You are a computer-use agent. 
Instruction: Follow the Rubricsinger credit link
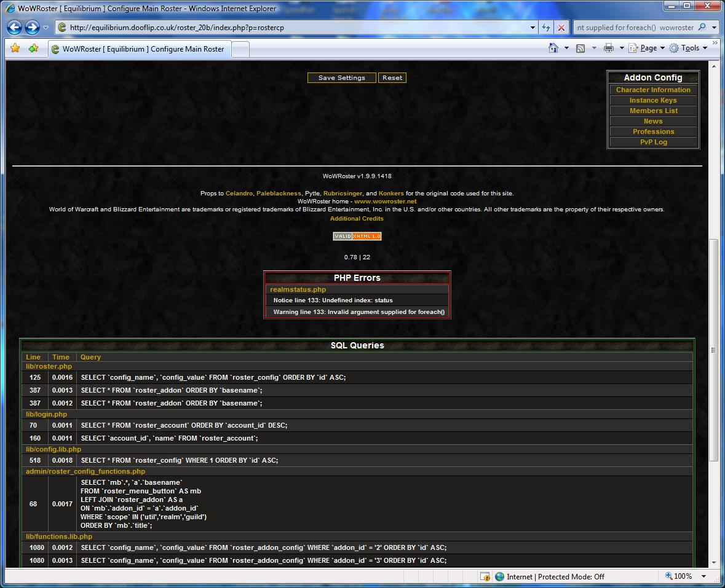[x=343, y=194]
